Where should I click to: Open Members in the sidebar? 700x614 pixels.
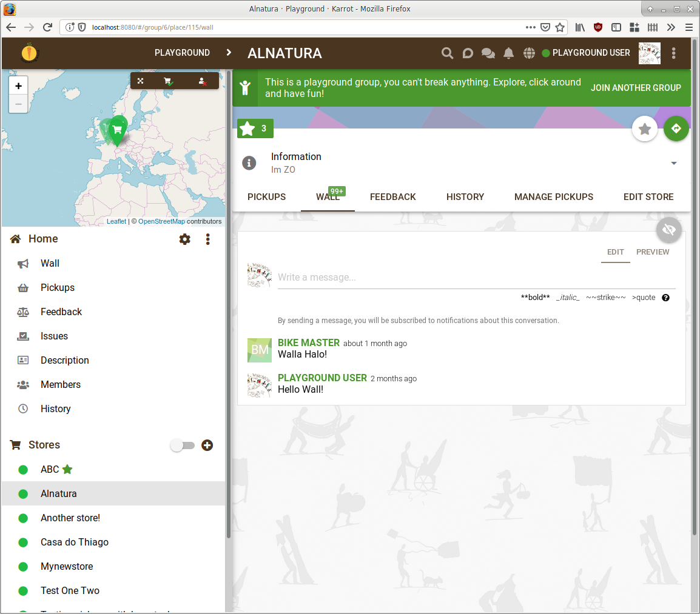pyautogui.click(x=113, y=385)
